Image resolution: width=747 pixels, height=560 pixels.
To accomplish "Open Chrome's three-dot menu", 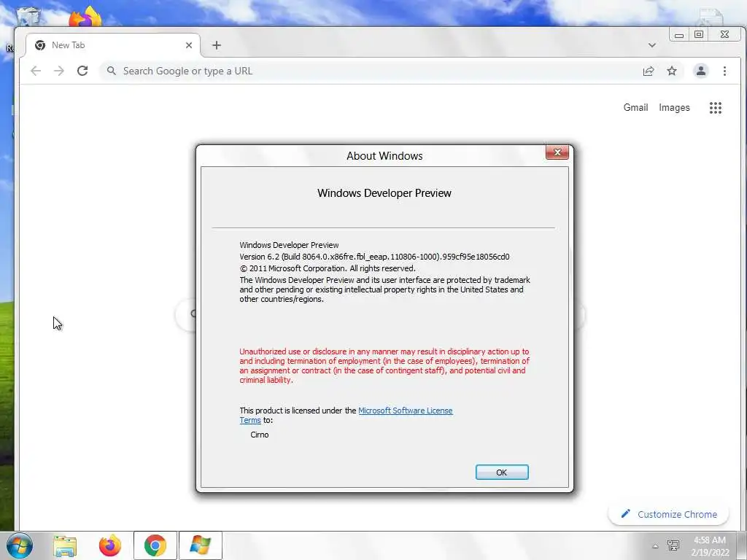I will tap(724, 71).
